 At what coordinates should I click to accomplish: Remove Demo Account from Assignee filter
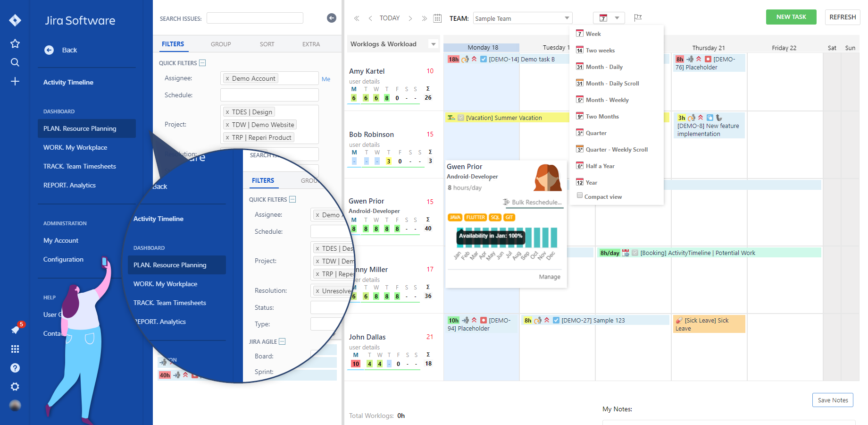pos(227,79)
